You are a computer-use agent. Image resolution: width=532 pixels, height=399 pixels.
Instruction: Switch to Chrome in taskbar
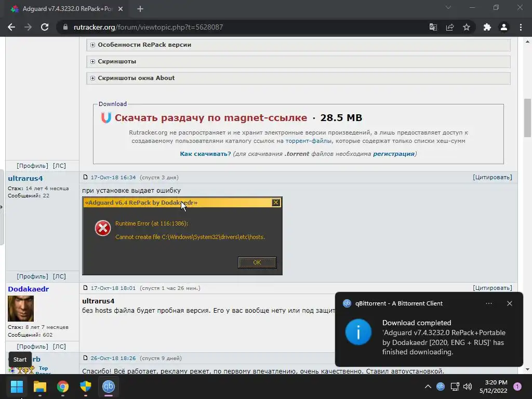click(63, 387)
